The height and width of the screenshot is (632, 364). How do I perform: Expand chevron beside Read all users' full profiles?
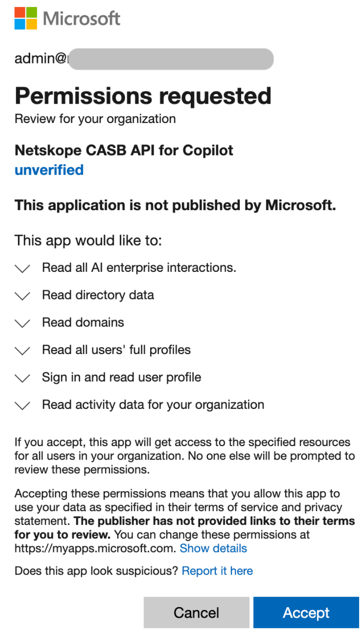click(22, 351)
